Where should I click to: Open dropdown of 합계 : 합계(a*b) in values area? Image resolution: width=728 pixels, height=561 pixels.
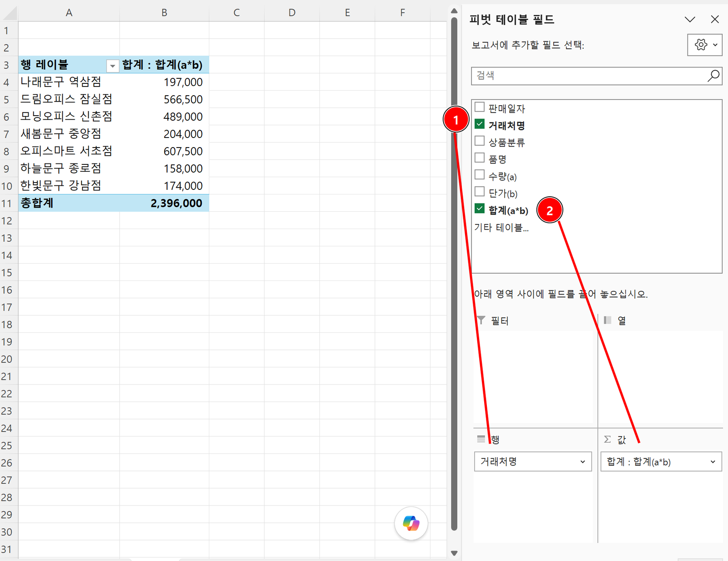[713, 462]
